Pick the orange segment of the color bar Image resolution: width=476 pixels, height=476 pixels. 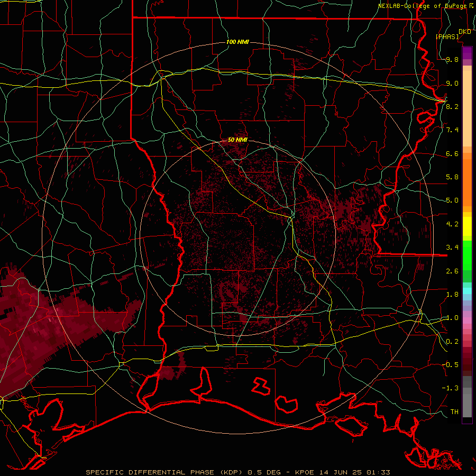coord(467,182)
